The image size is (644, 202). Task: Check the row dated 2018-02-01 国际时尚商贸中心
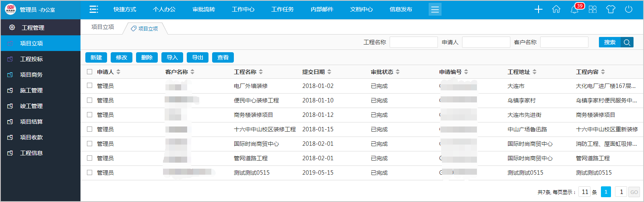point(89,143)
